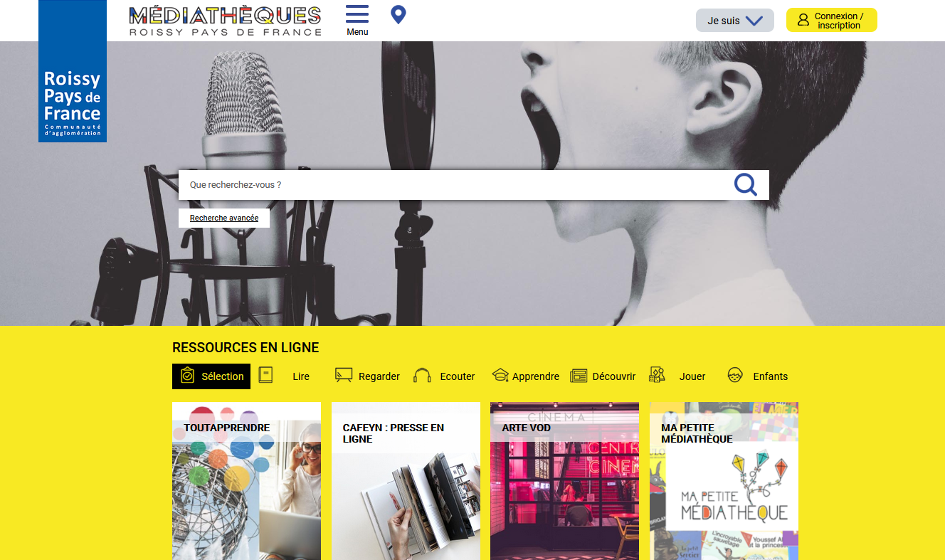Click the graduation cap icon beside Apprendre
945x560 pixels.
pyautogui.click(x=500, y=376)
